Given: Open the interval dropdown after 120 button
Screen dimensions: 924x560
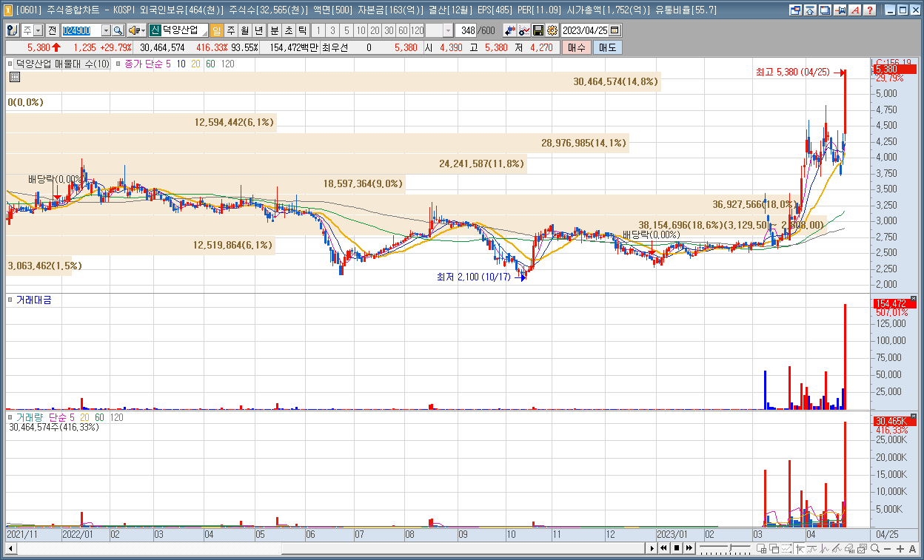Looking at the screenshot, I should pos(449,30).
